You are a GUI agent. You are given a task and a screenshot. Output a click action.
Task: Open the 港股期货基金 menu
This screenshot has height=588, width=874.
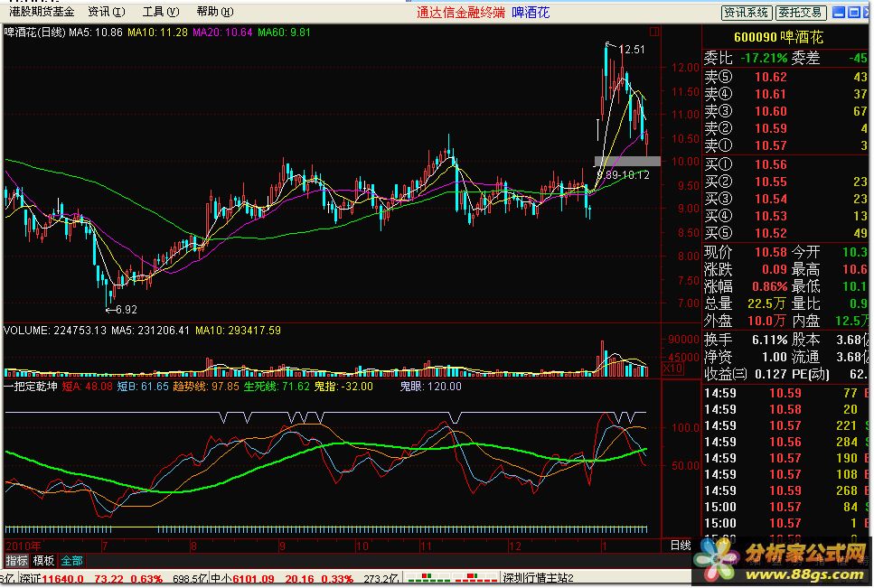(x=42, y=12)
